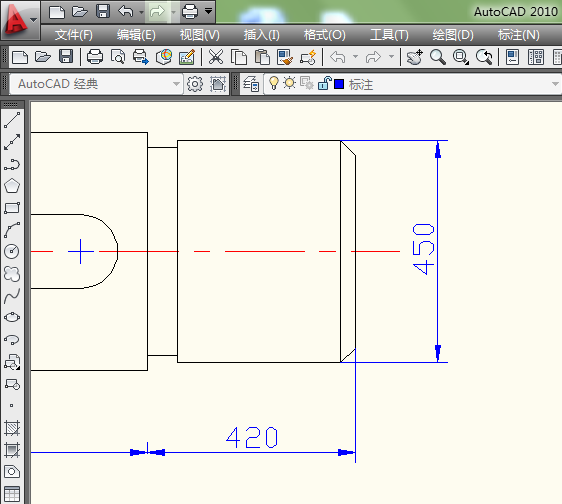Viewport: 562px width, 504px height.
Task: Click Undo in the quick access toolbar
Action: (x=126, y=12)
